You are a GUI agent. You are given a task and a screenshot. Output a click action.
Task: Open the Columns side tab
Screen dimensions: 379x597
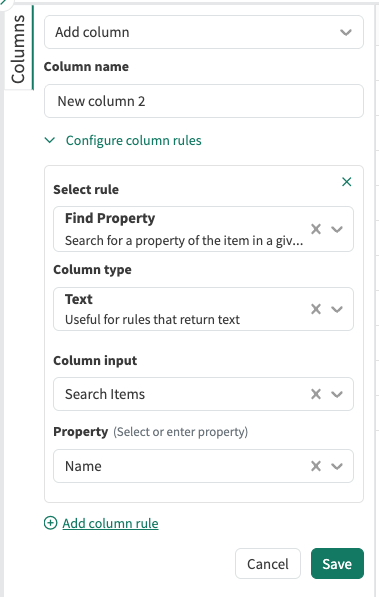(x=18, y=48)
